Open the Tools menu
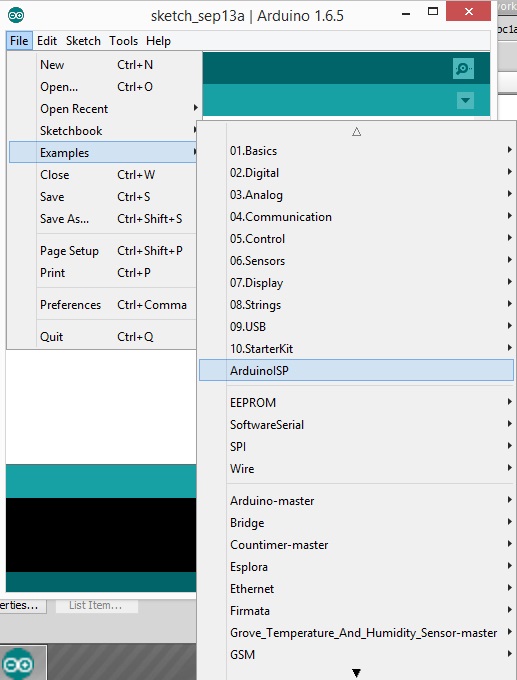Image resolution: width=517 pixels, height=680 pixels. pos(124,41)
